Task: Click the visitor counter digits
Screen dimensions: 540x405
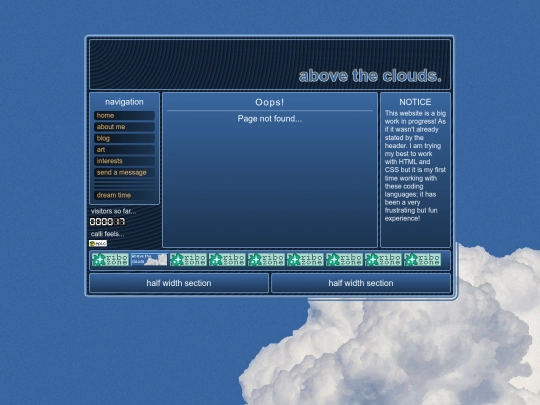Action: [x=107, y=222]
